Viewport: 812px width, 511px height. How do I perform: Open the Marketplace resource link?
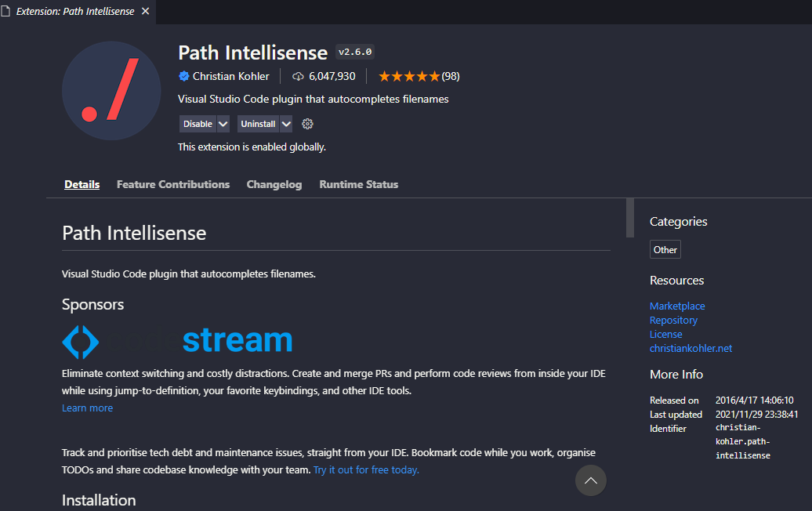(x=677, y=306)
